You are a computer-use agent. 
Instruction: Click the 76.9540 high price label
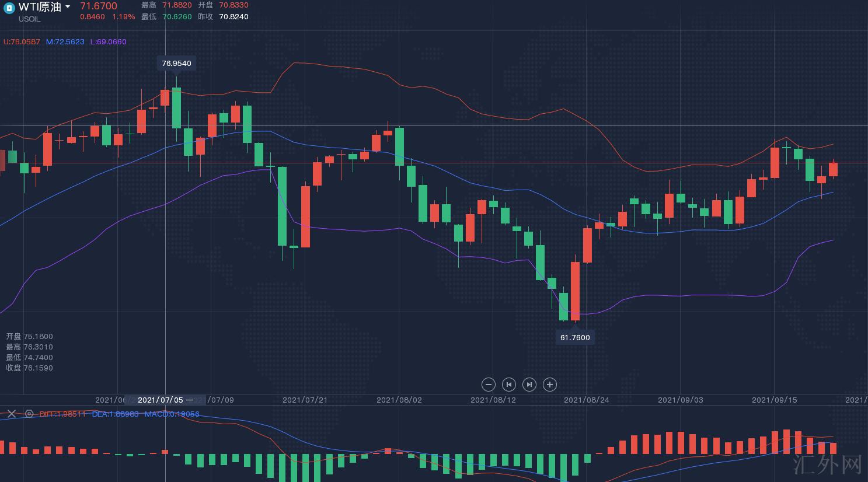176,63
